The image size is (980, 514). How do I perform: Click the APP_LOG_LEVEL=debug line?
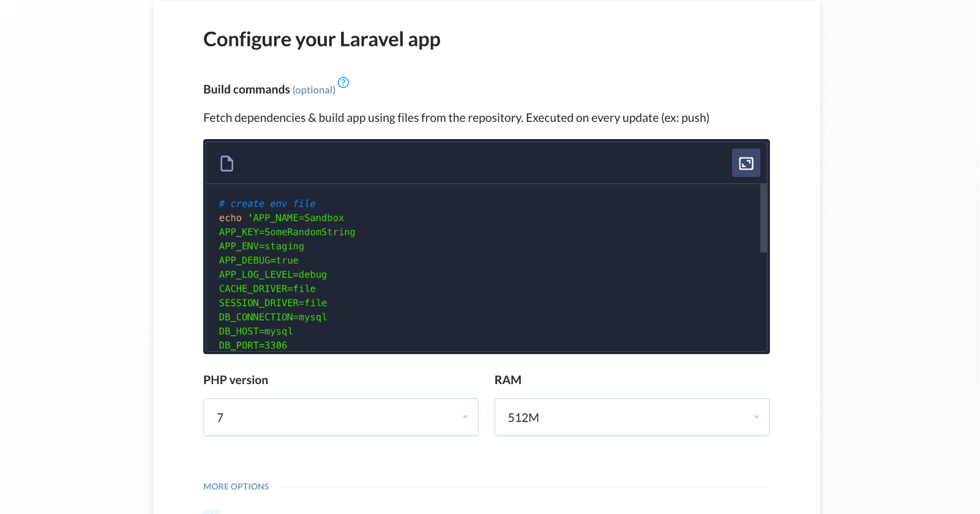(x=273, y=274)
